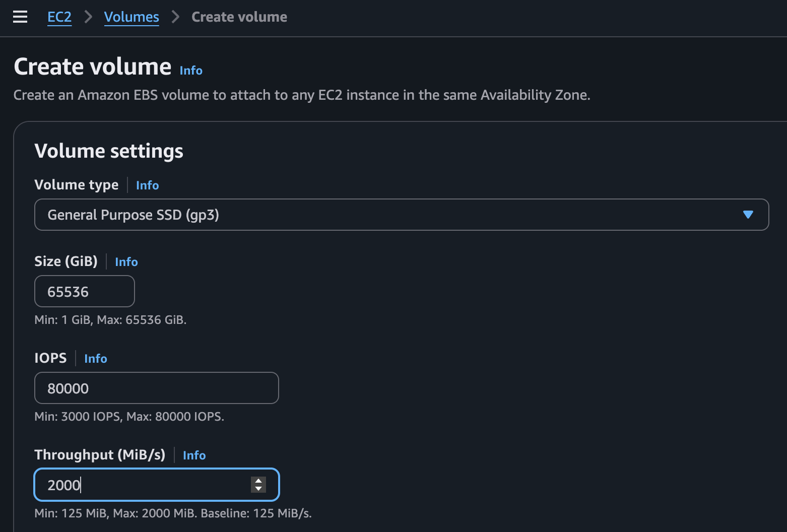Increase Throughput with the up stepper arrow

(258, 481)
